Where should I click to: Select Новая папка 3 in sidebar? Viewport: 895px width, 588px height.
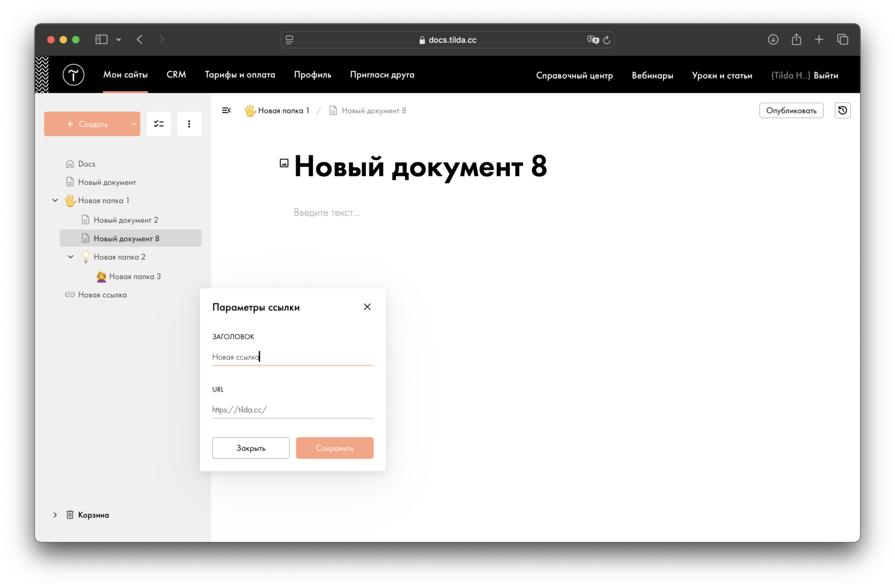135,276
